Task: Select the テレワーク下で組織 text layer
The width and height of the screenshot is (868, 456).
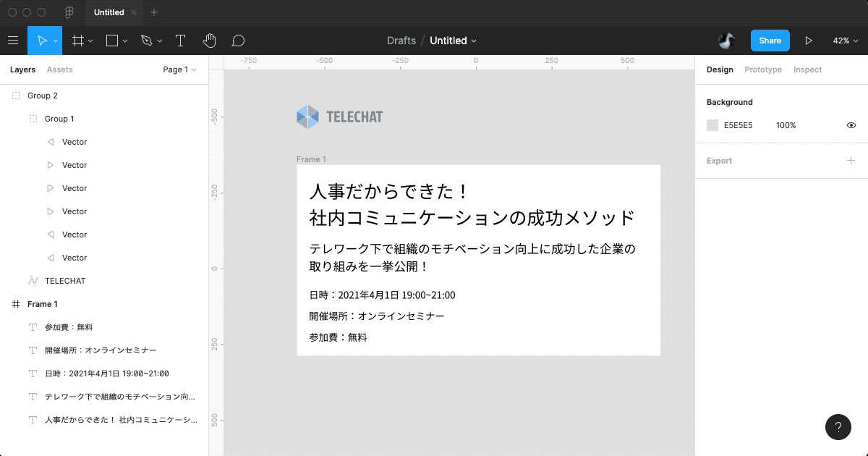Action: 104,397
